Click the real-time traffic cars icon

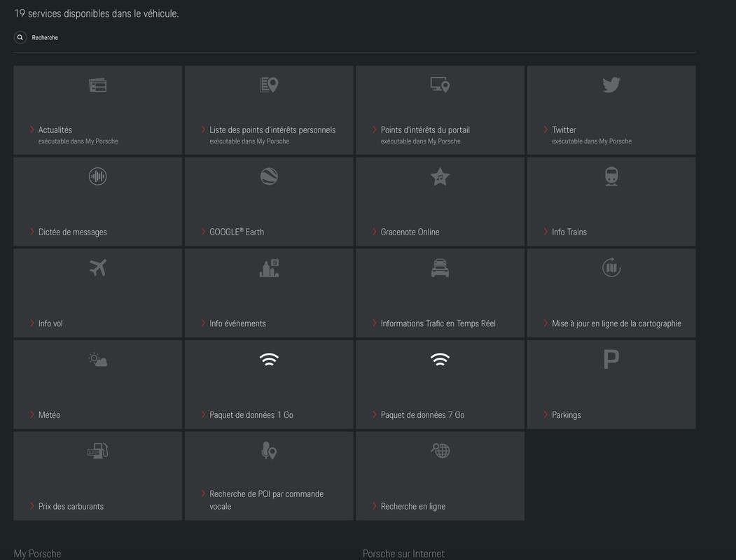[440, 268]
